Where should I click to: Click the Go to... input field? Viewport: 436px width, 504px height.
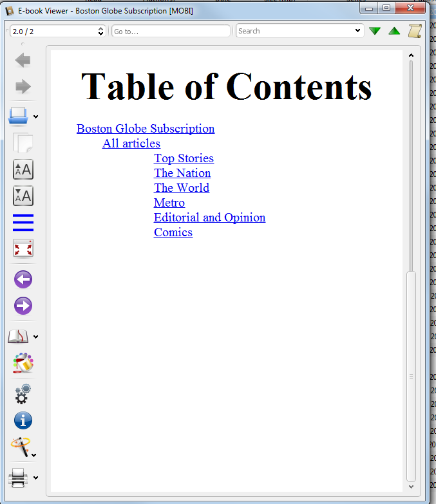[x=171, y=31]
